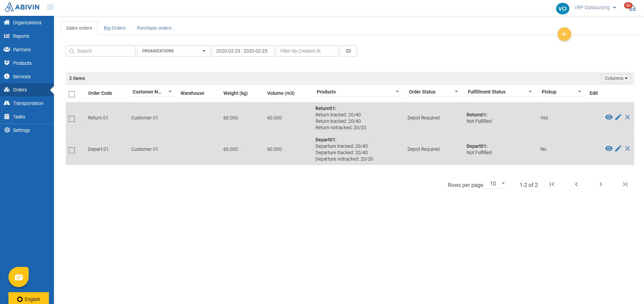Viewport: 644px width, 304px height.
Task: Go to last page of results
Action: [x=625, y=184]
